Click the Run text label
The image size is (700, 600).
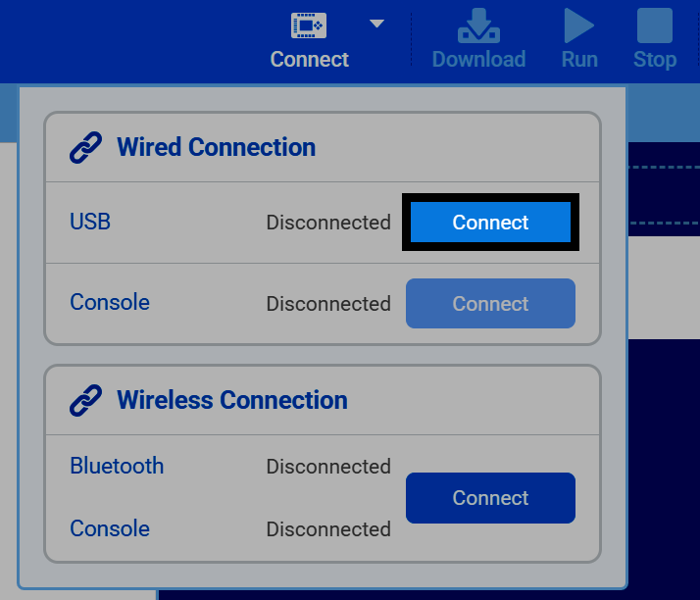tap(579, 60)
